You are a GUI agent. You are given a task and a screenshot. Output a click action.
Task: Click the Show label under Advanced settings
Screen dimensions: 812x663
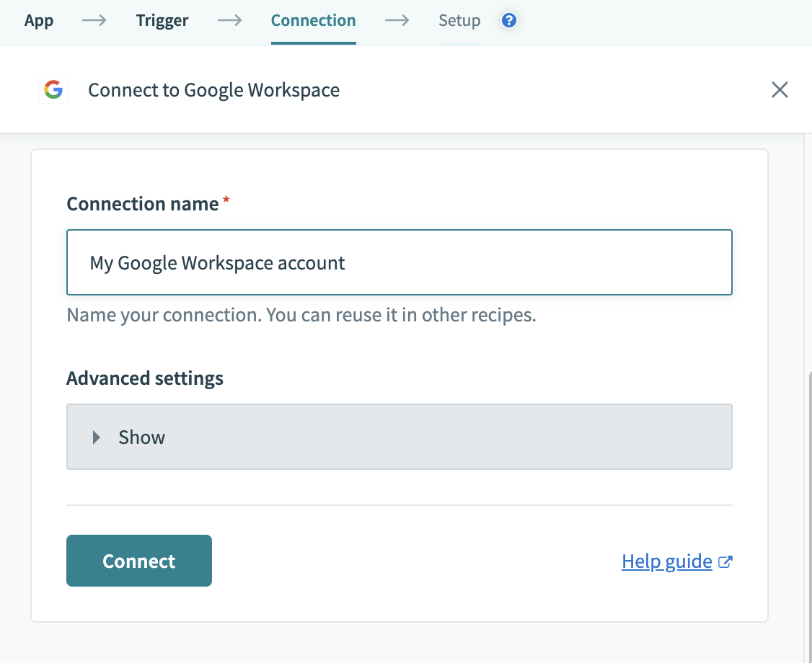click(142, 437)
